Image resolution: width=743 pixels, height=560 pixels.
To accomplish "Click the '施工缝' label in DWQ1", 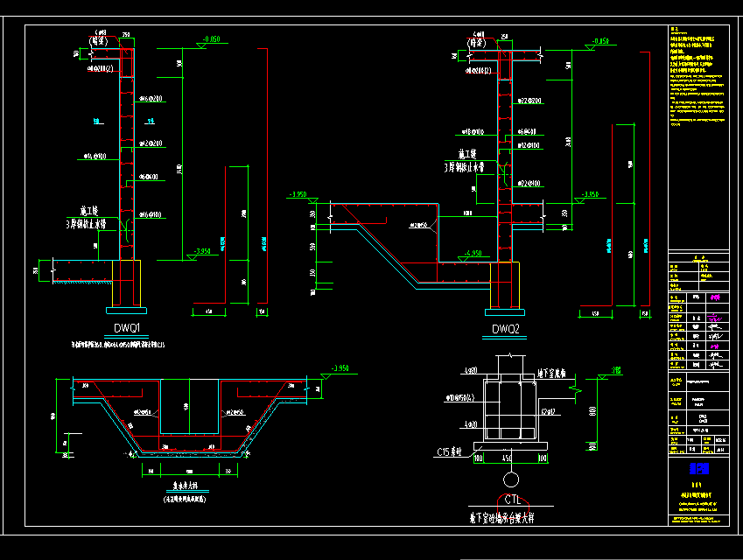I will coord(89,211).
